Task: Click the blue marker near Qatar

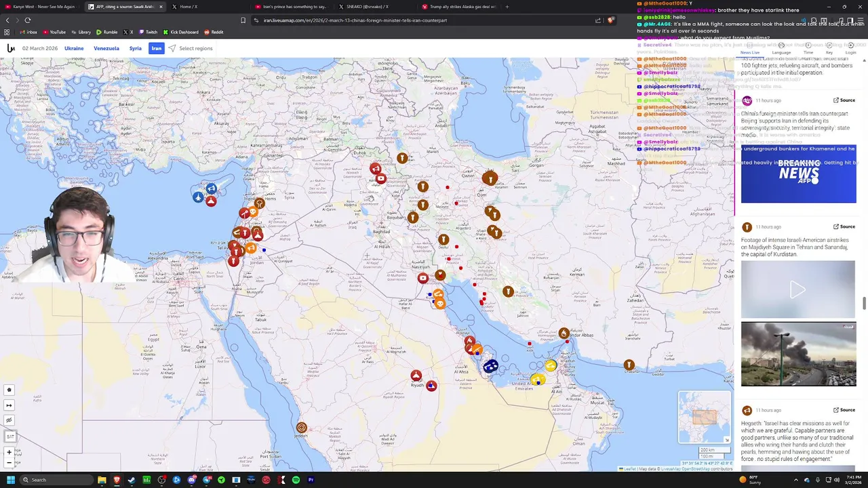Action: pyautogui.click(x=490, y=366)
